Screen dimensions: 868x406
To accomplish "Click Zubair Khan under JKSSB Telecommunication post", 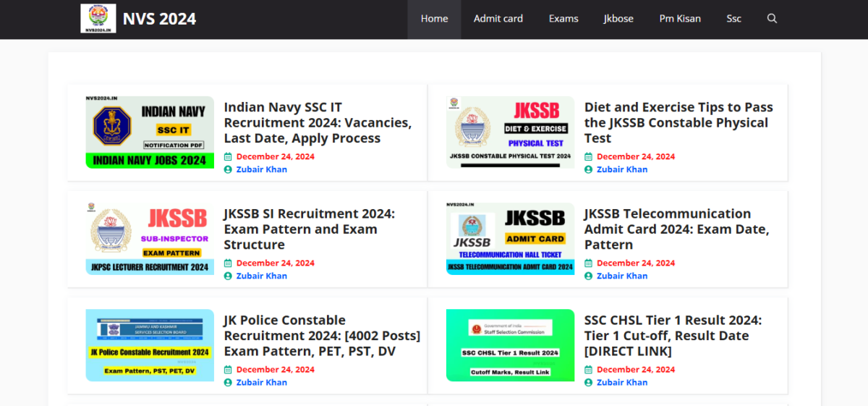I will tap(622, 276).
